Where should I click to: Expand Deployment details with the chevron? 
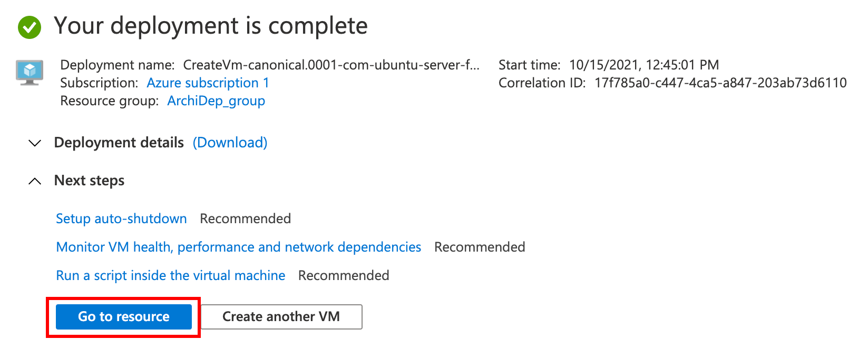35,143
